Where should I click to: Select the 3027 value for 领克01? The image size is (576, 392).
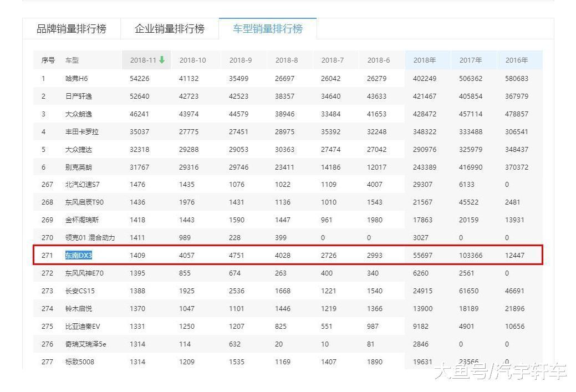pos(421,238)
